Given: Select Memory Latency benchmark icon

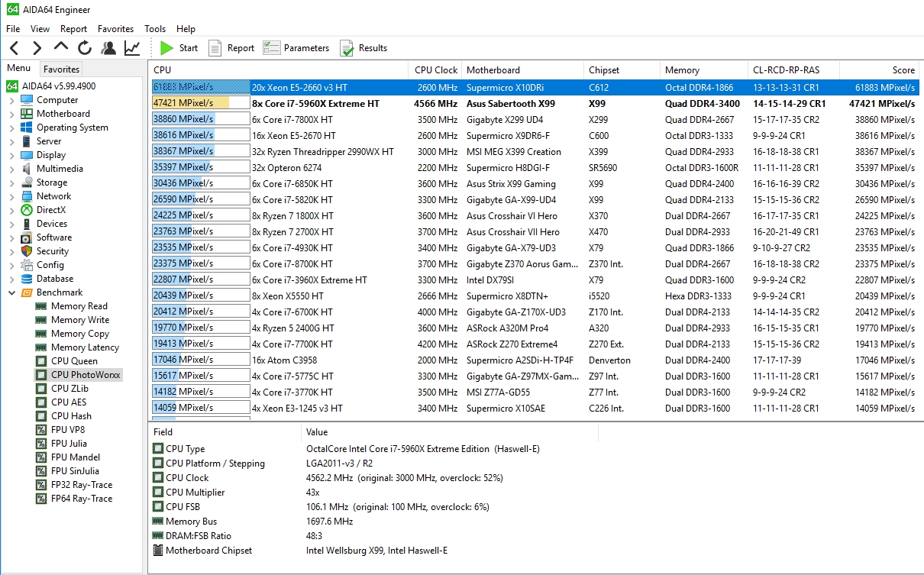Looking at the screenshot, I should (x=41, y=347).
